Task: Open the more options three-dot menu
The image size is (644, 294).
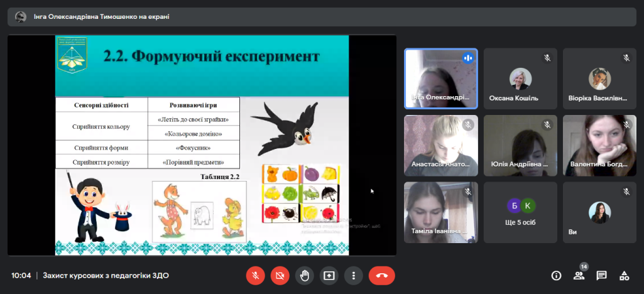Action: pyautogui.click(x=353, y=276)
